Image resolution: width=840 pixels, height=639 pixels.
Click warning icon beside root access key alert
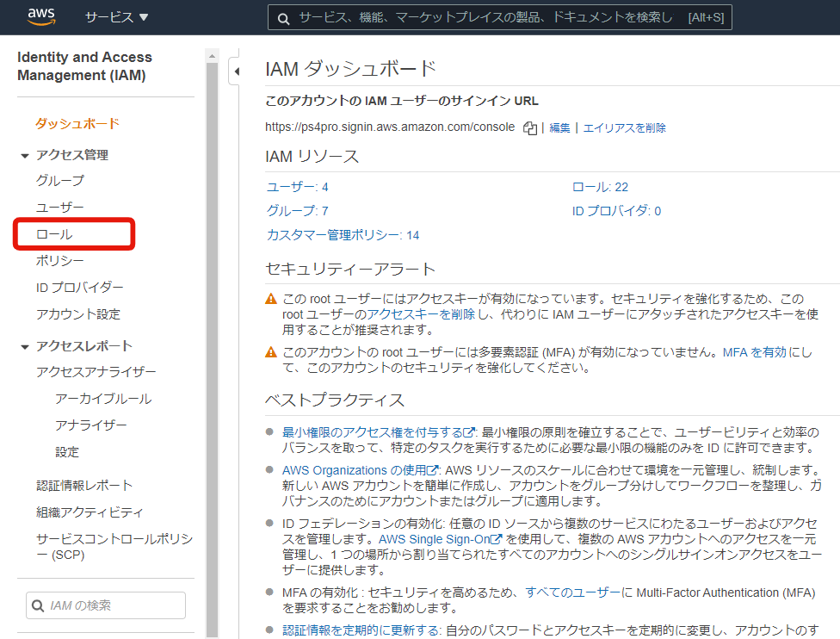[271, 299]
